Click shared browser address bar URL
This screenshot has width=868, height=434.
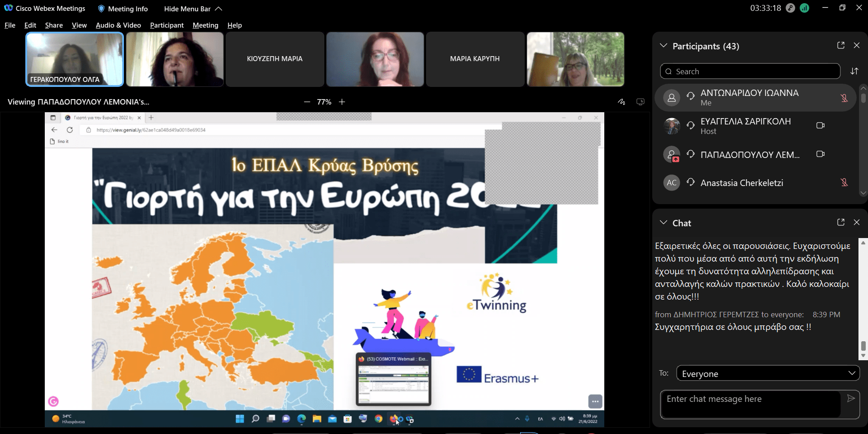pos(151,130)
